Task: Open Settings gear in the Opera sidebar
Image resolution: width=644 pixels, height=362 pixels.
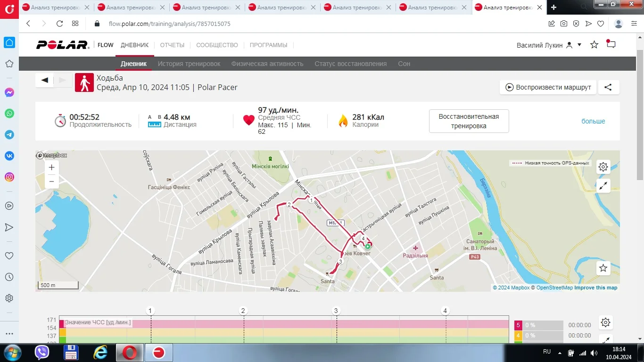Action: [9, 298]
